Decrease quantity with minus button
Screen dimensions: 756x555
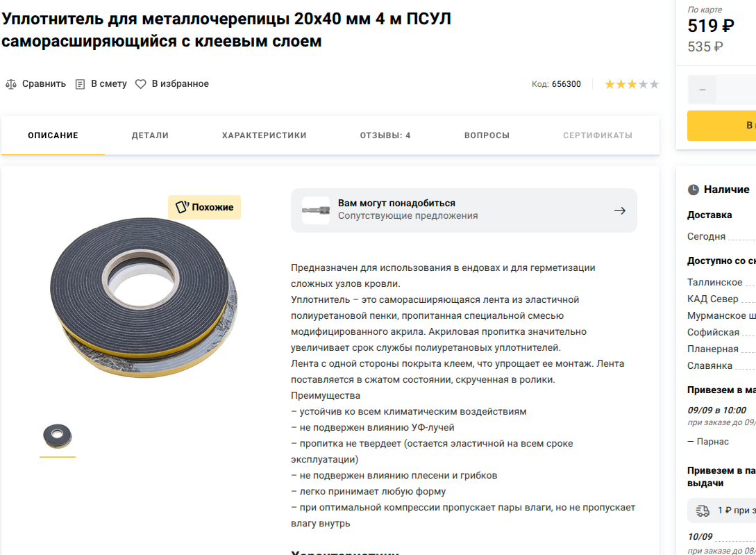[x=702, y=90]
